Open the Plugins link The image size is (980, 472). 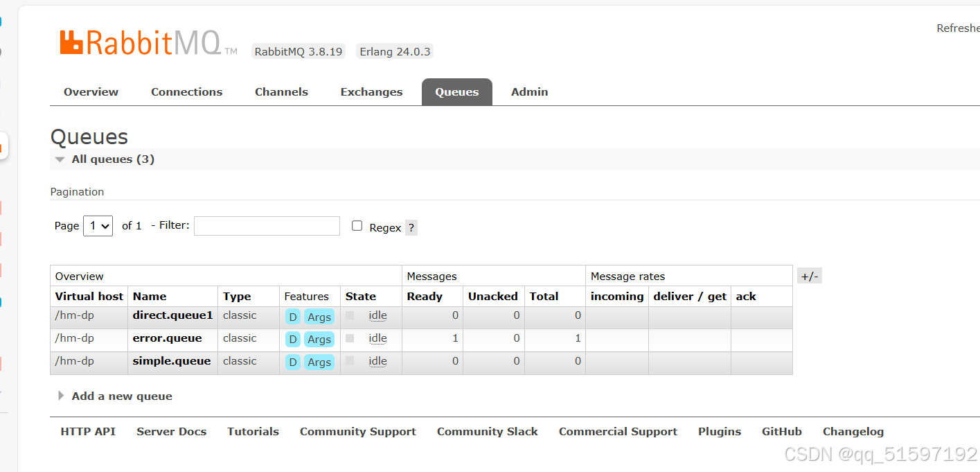(x=720, y=431)
